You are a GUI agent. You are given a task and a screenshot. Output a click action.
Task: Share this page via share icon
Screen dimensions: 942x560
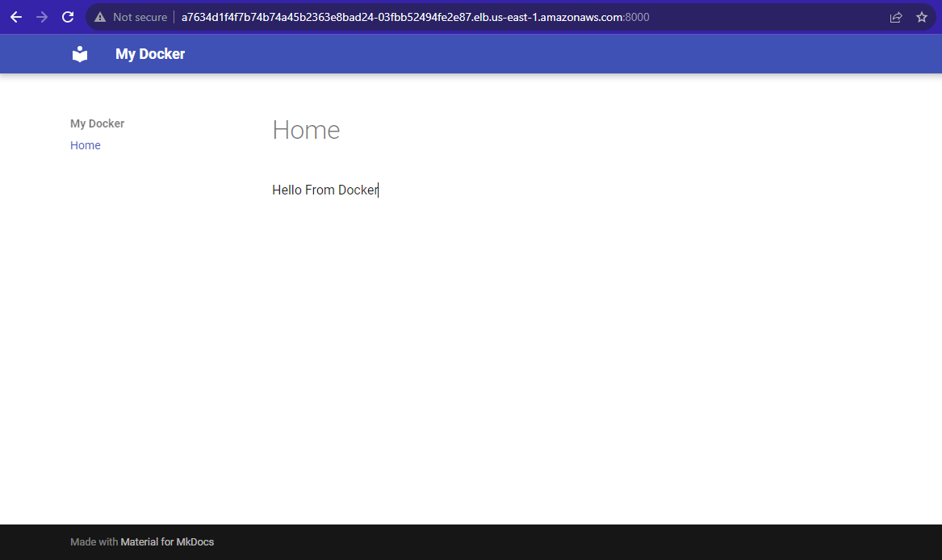point(896,18)
